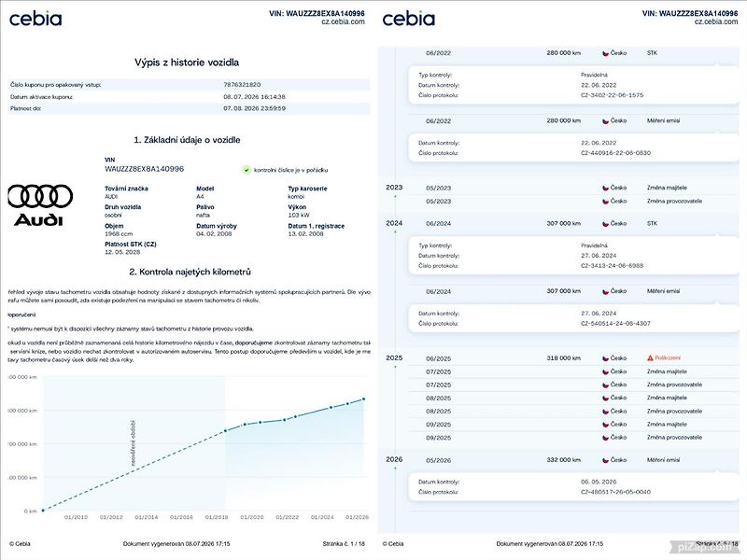Viewport: 747px width, 560px height.
Task: Click the 0 km starting point on graph
Action: (43, 511)
